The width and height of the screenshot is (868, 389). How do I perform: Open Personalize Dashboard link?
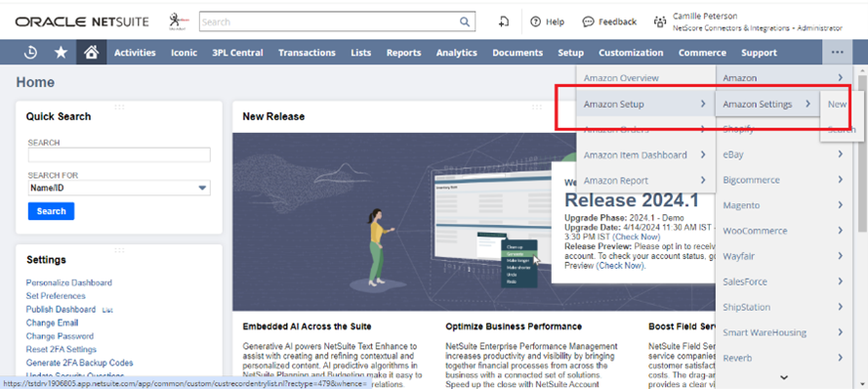[68, 282]
